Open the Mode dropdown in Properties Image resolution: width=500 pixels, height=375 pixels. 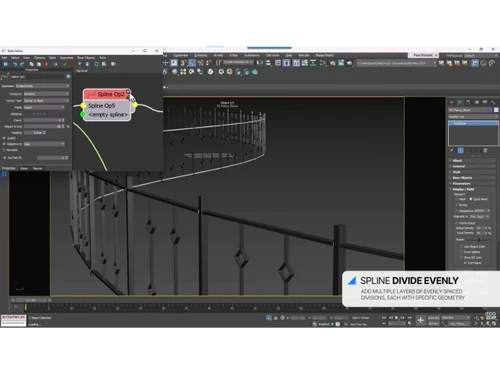pos(44,107)
